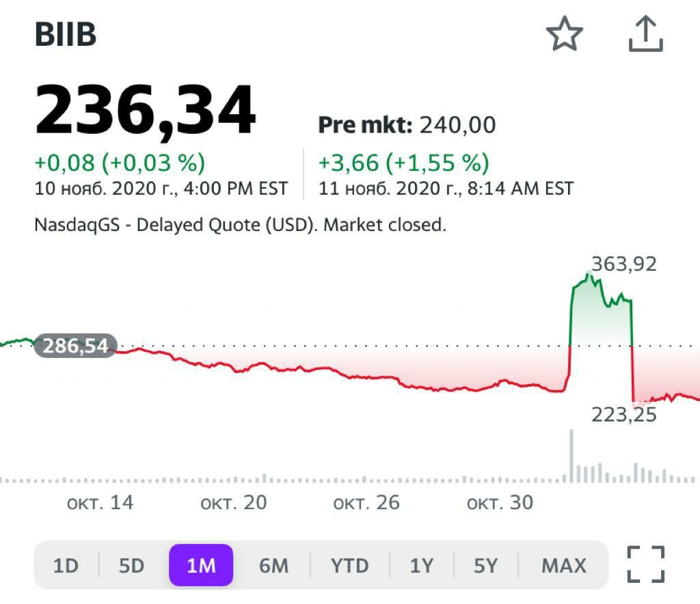Tap the BIIB ticker title
The image size is (700, 604).
tap(66, 35)
